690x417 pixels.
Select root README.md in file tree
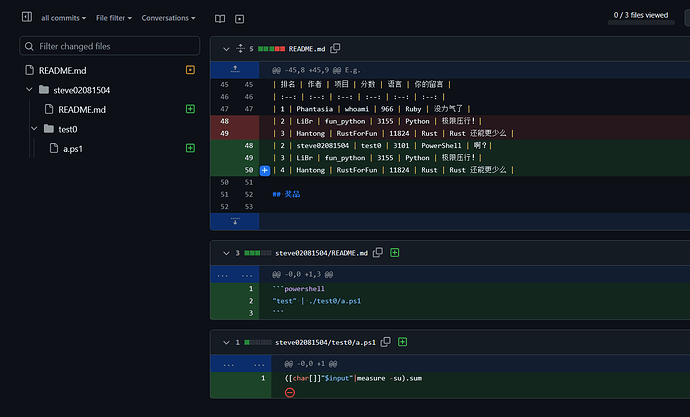click(62, 70)
